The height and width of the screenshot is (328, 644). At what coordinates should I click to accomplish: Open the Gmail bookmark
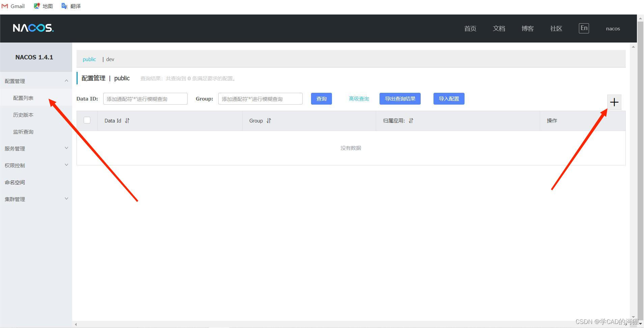tap(13, 6)
